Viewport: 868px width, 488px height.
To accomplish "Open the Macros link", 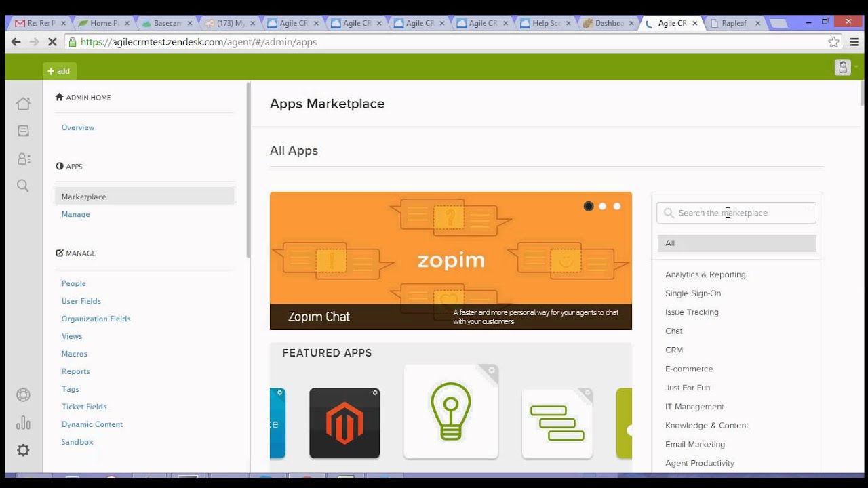I will point(75,354).
